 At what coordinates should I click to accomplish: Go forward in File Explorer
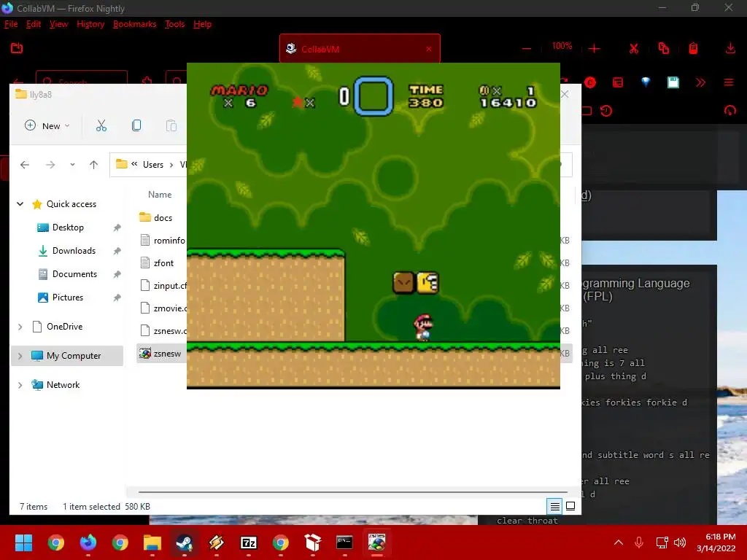[50, 165]
